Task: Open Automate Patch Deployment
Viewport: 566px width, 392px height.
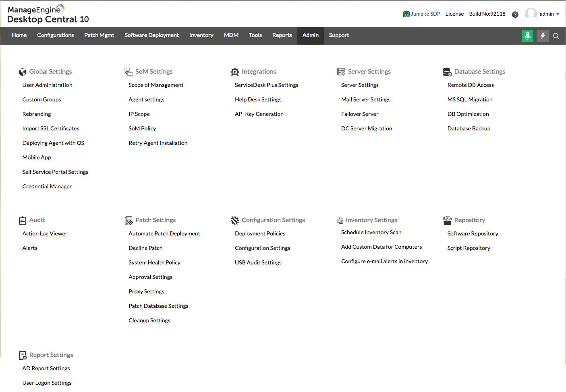Action: click(x=164, y=234)
